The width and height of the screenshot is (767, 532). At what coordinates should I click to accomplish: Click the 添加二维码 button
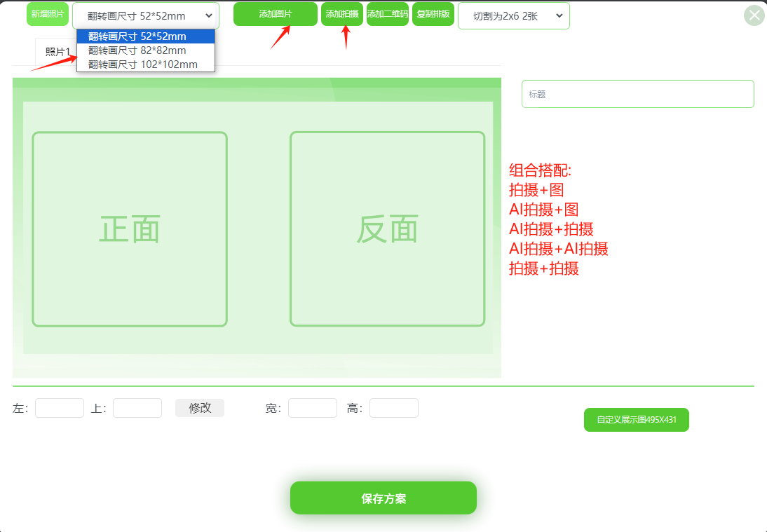[388, 14]
